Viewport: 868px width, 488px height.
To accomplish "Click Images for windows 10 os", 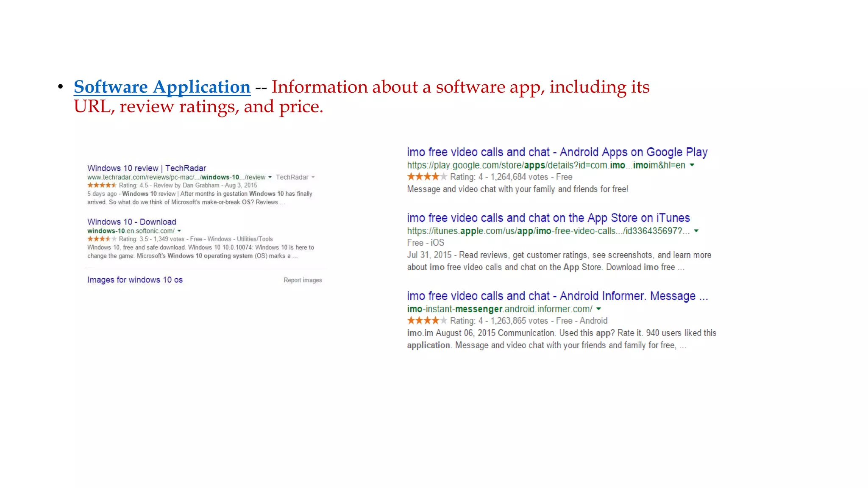I will point(135,280).
